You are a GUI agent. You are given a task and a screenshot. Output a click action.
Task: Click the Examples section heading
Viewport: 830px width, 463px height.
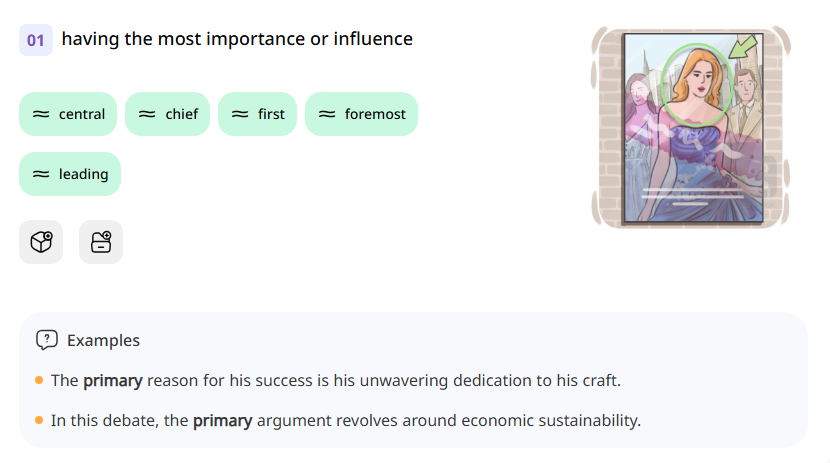click(103, 340)
